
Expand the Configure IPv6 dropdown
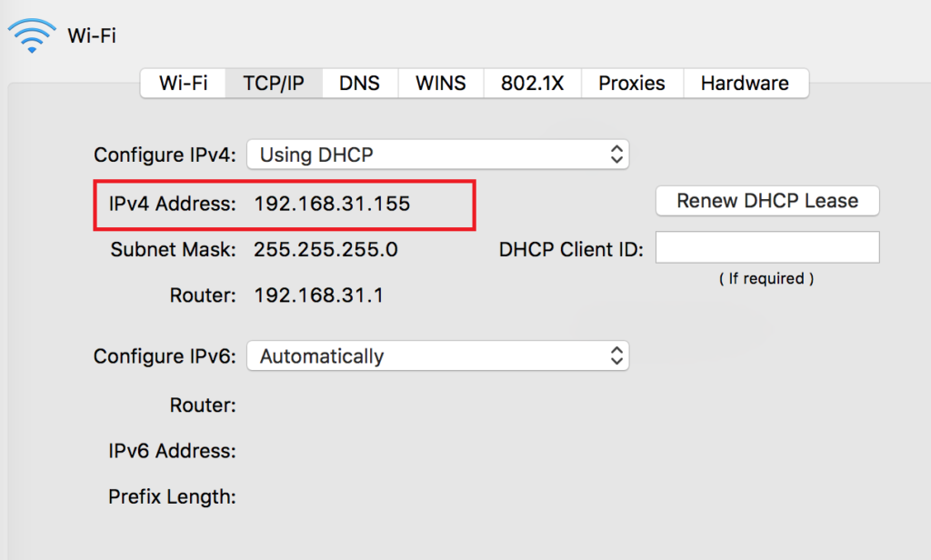437,355
